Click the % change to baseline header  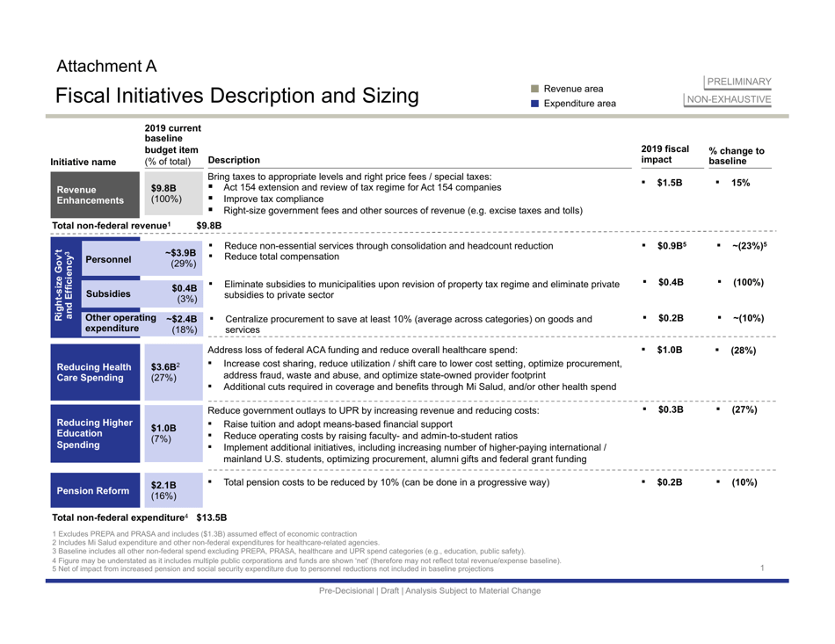pyautogui.click(x=737, y=156)
